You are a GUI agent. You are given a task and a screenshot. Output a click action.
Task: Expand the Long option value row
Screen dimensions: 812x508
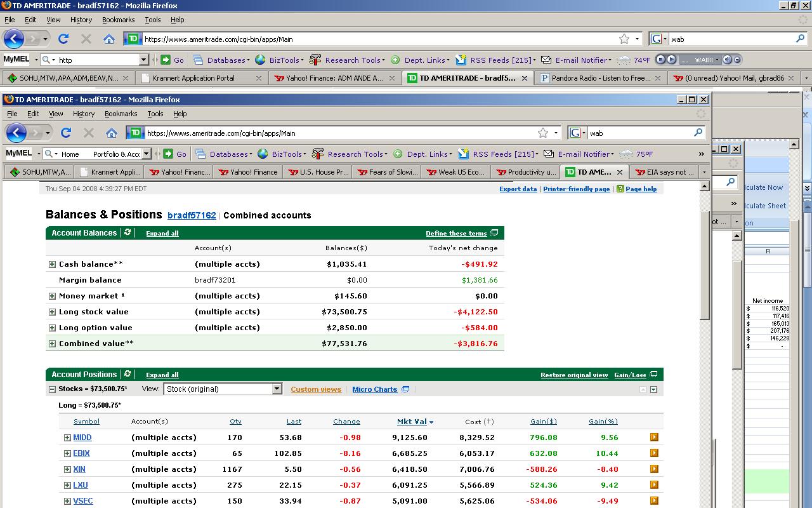(x=53, y=328)
